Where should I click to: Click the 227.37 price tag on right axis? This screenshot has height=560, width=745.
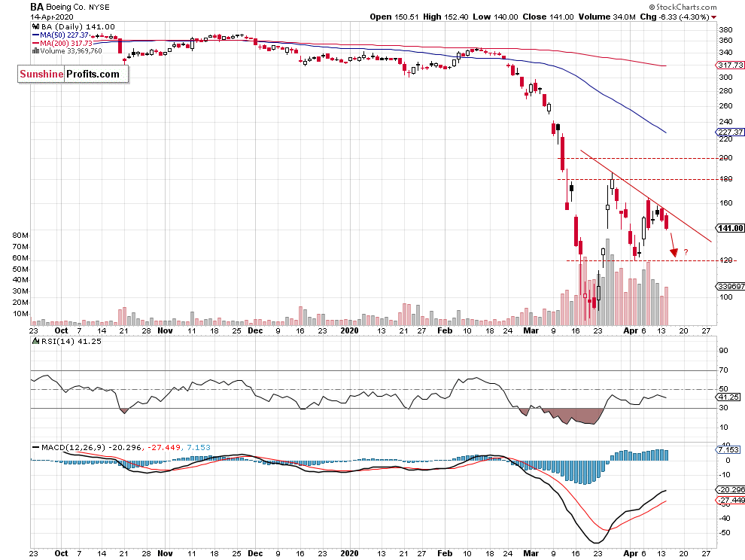click(730, 132)
